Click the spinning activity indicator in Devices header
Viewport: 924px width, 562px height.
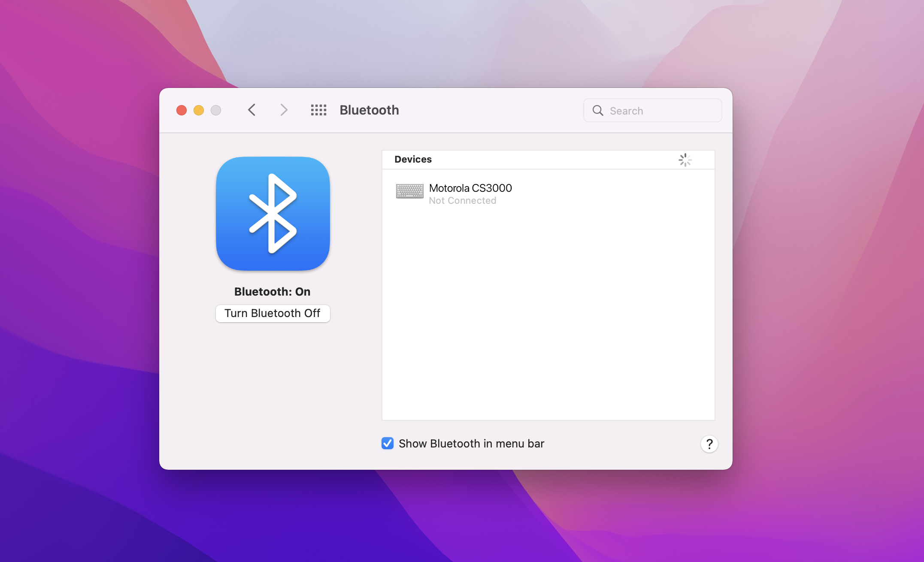pos(685,160)
